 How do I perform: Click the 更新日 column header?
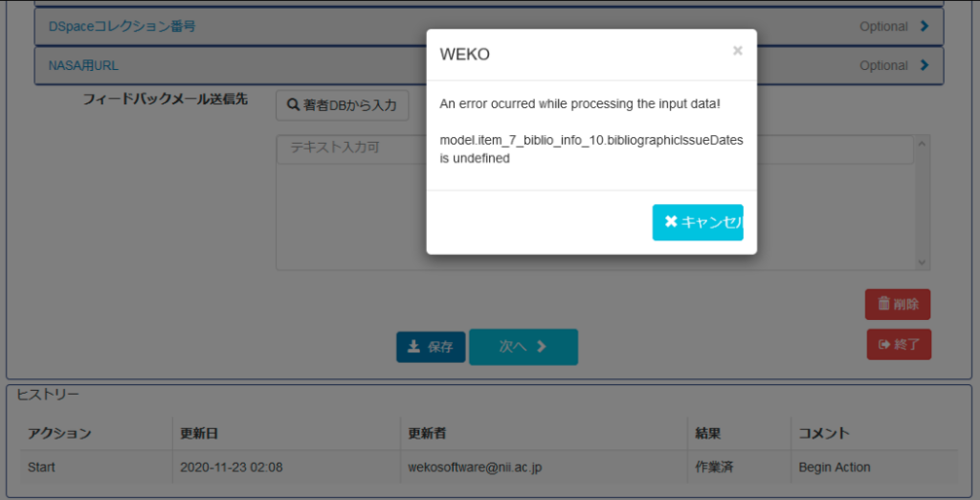point(199,434)
